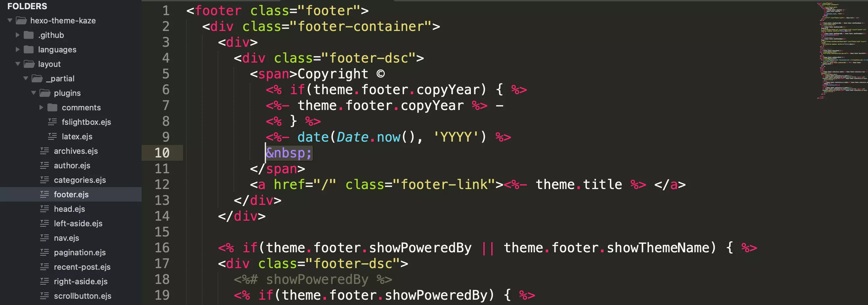868x305 pixels.
Task: Open fslightbox.ejs from the sidebar
Action: click(86, 122)
